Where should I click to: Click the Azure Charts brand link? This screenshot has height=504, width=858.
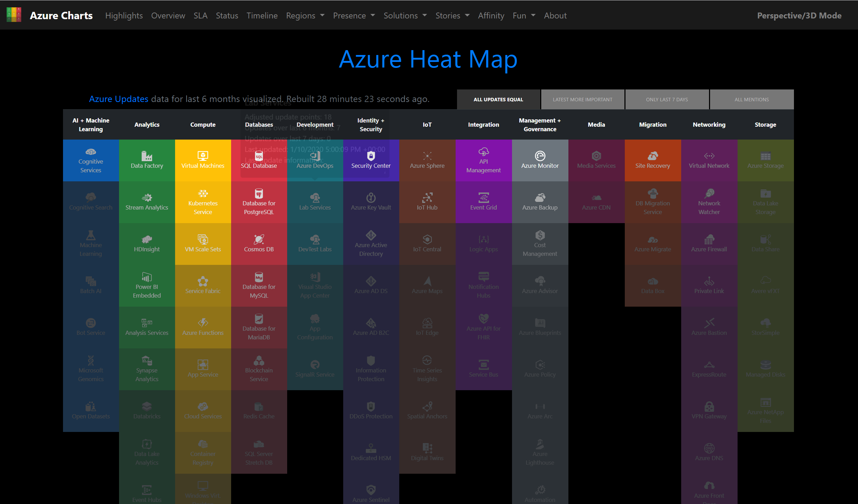[61, 16]
